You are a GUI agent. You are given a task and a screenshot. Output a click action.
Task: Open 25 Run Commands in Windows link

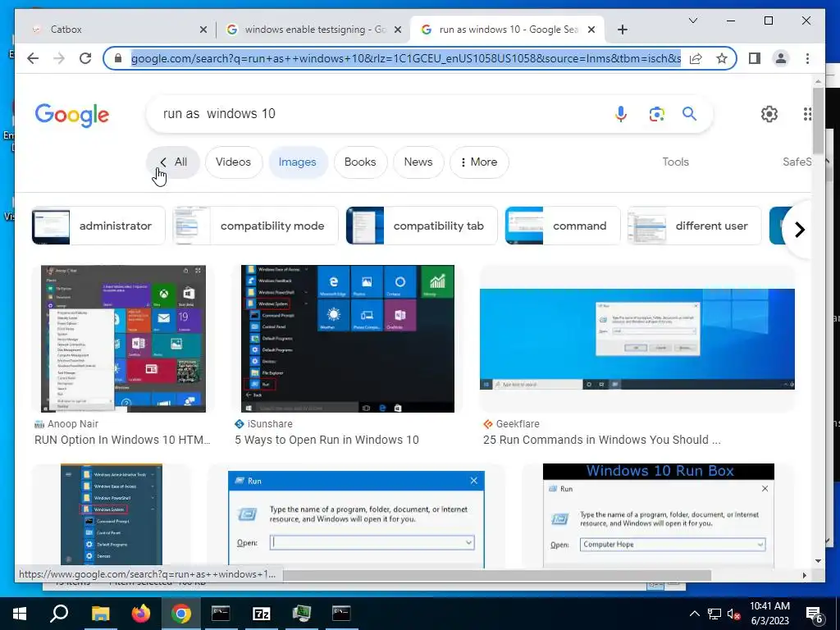click(601, 440)
